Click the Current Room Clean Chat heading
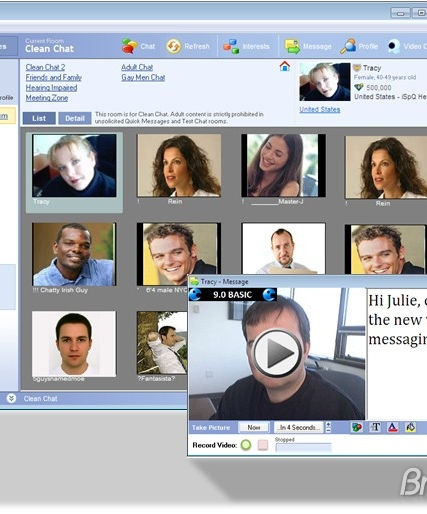427x514 pixels. [49, 46]
